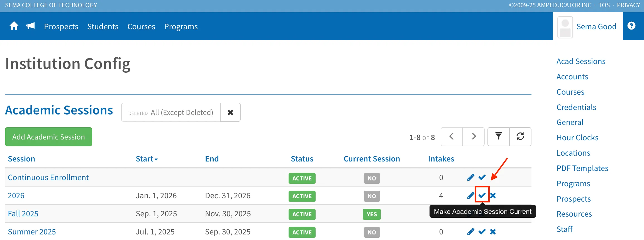Go to previous page of sessions
Screen dimensions: 644x240
pos(452,136)
